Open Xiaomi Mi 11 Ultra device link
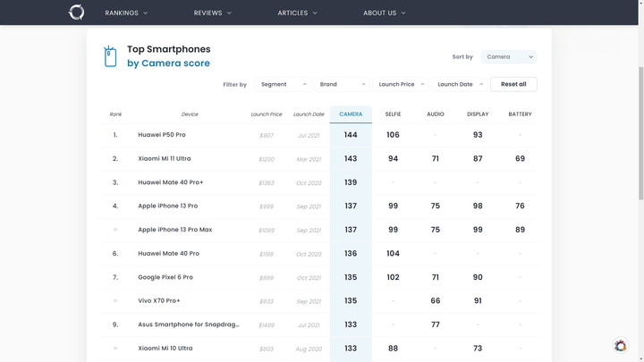The height and width of the screenshot is (362, 644). tap(165, 158)
